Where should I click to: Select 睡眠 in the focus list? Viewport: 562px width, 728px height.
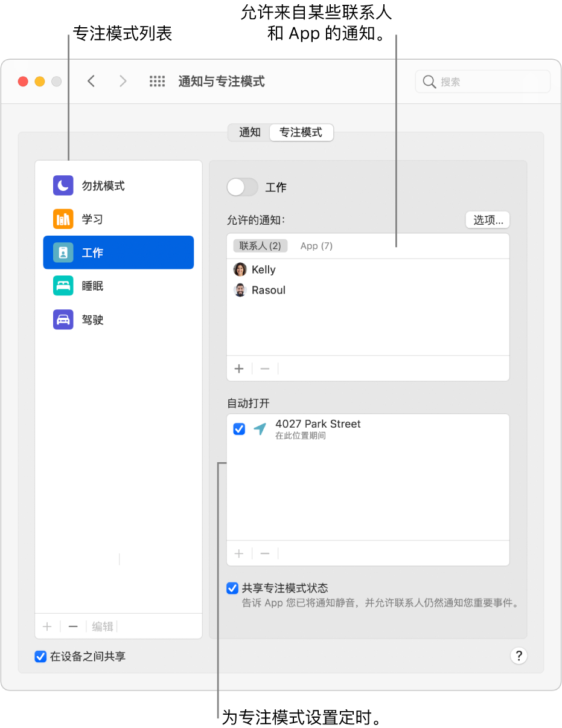pos(118,286)
